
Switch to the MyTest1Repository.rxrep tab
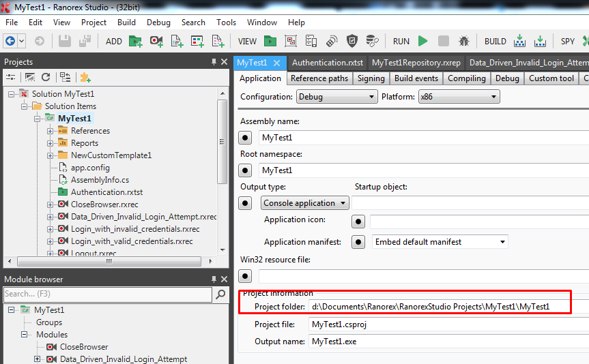[416, 63]
